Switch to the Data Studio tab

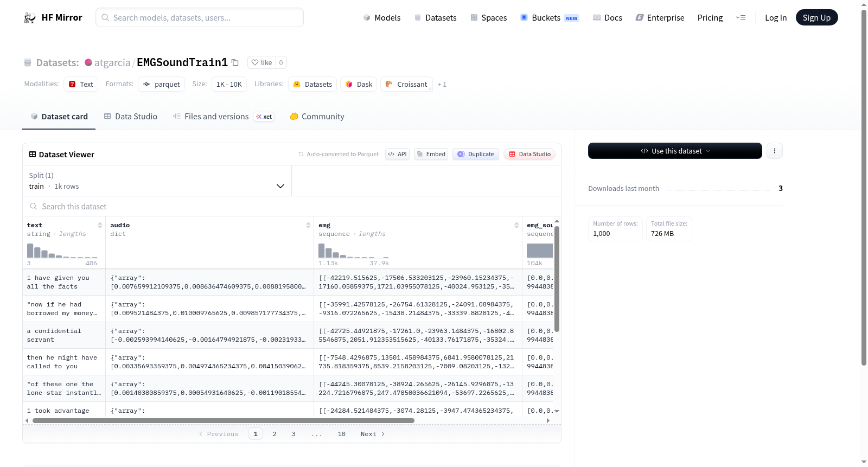131,117
